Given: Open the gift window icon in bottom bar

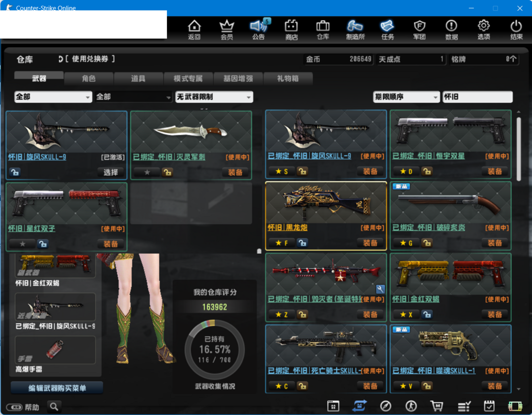Looking at the screenshot, I should [333, 406].
